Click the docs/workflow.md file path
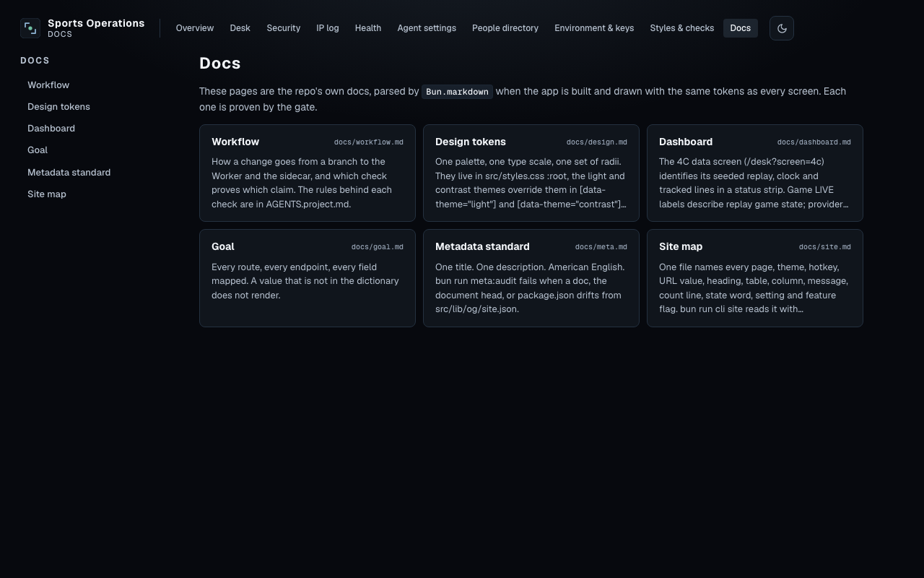 click(x=369, y=142)
